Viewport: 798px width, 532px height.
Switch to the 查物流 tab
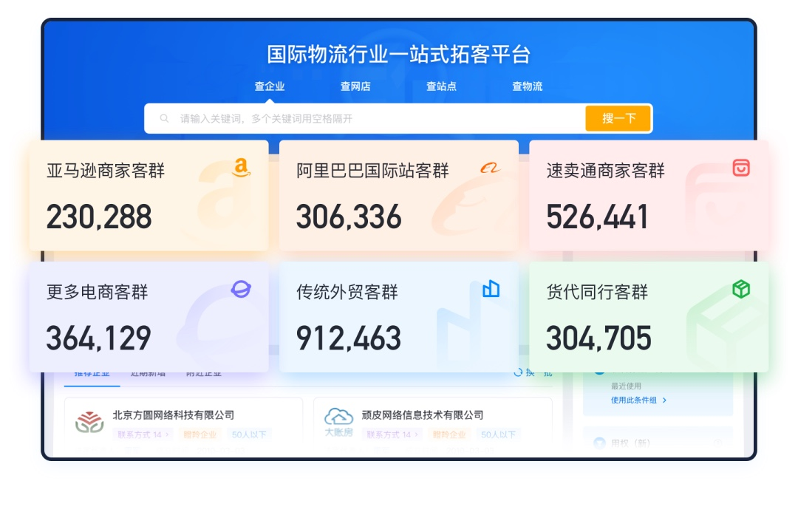(x=528, y=86)
